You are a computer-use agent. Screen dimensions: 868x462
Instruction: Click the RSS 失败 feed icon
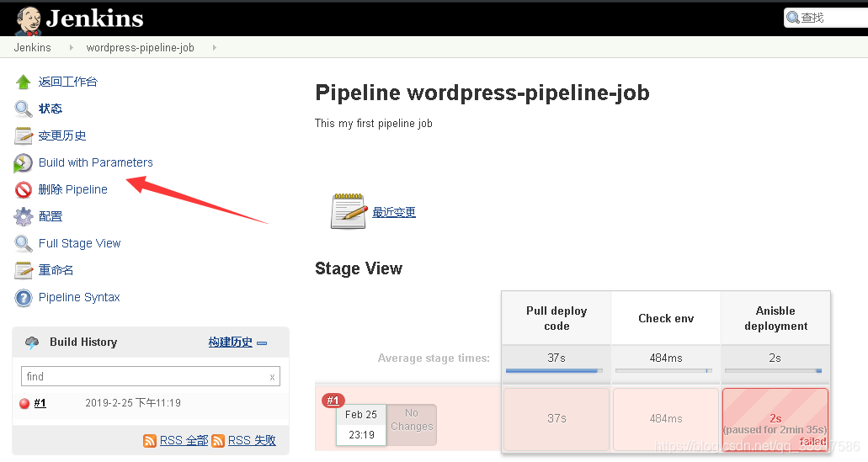[218, 441]
